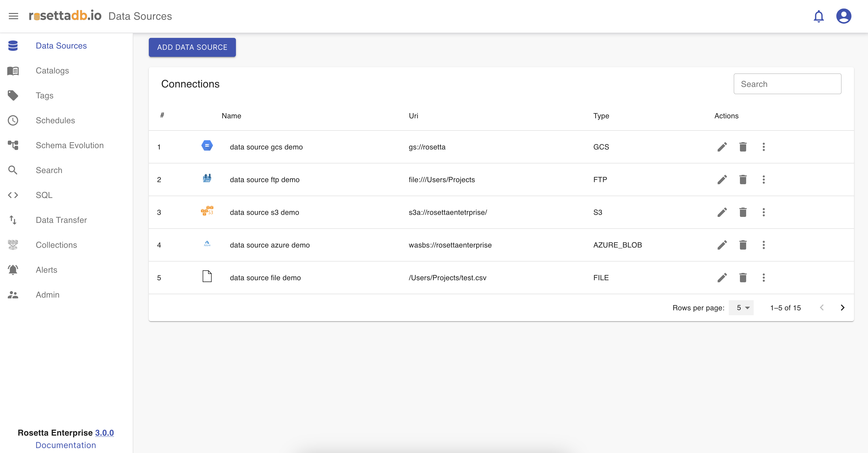Click trash icon for file demo row

pyautogui.click(x=743, y=278)
